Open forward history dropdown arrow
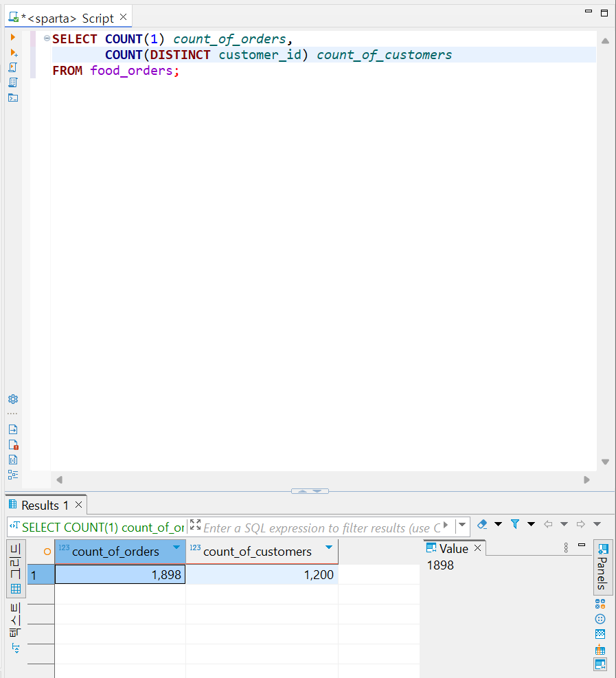Viewport: 616px width, 678px height. click(597, 524)
